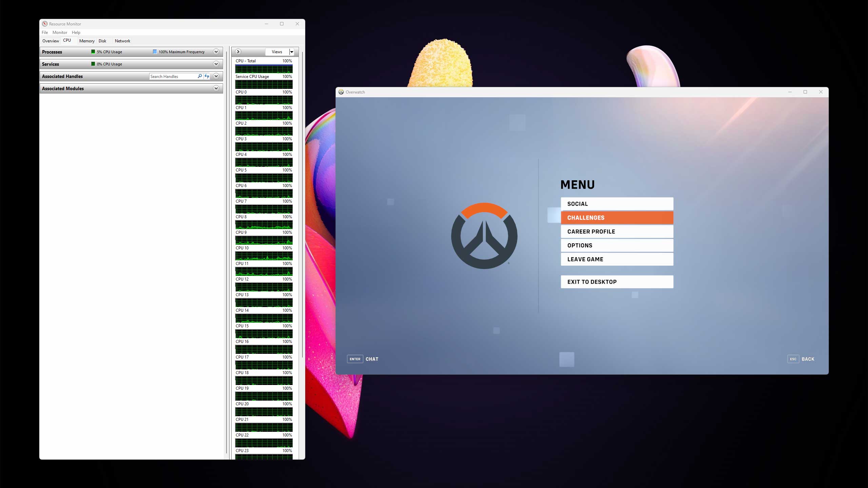Click the ESC BACK prompt in Overwatch

coord(801,359)
